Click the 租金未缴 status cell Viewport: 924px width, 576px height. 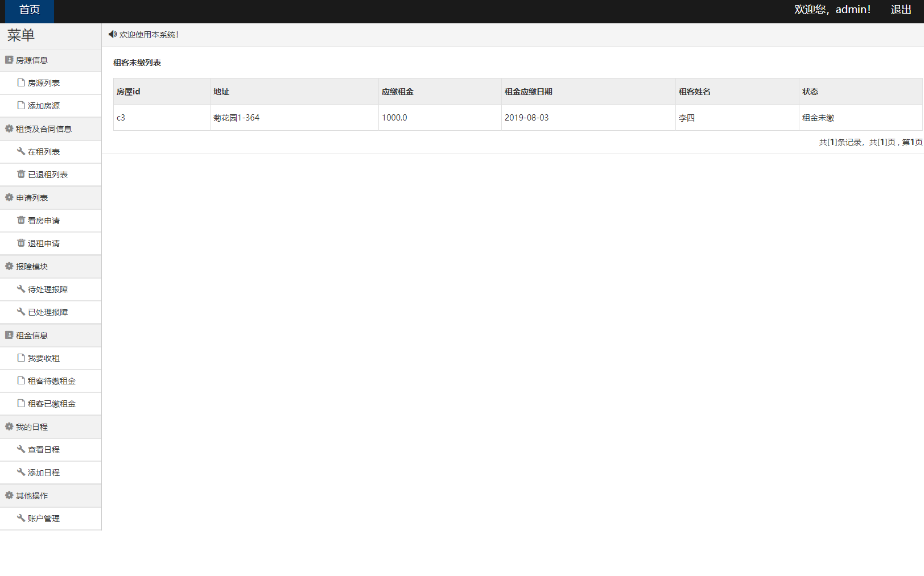click(x=861, y=118)
